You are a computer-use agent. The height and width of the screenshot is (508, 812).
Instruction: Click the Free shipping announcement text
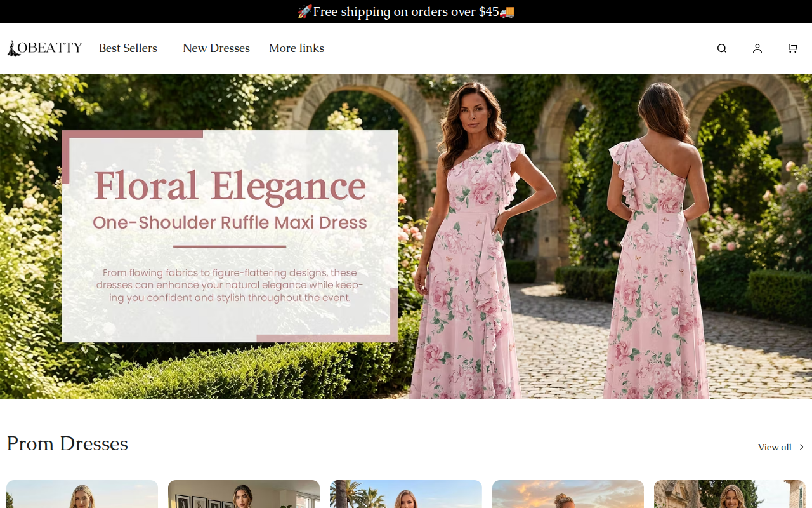tap(406, 11)
